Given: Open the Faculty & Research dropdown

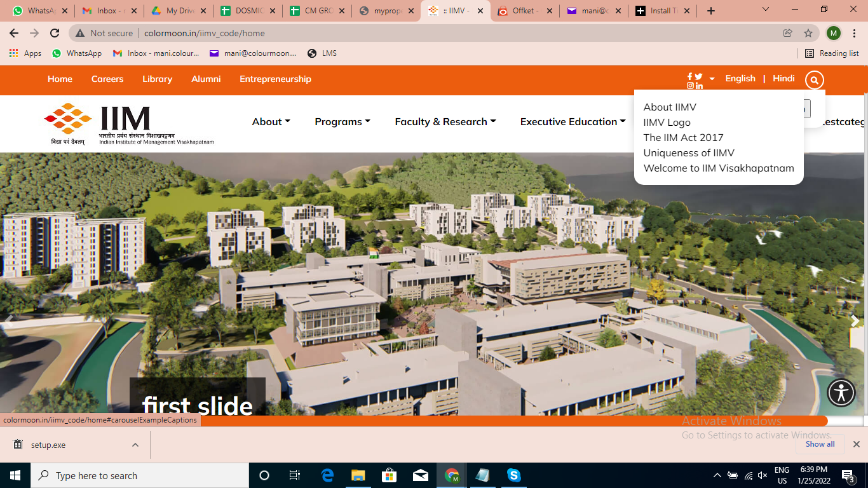Looking at the screenshot, I should (445, 122).
